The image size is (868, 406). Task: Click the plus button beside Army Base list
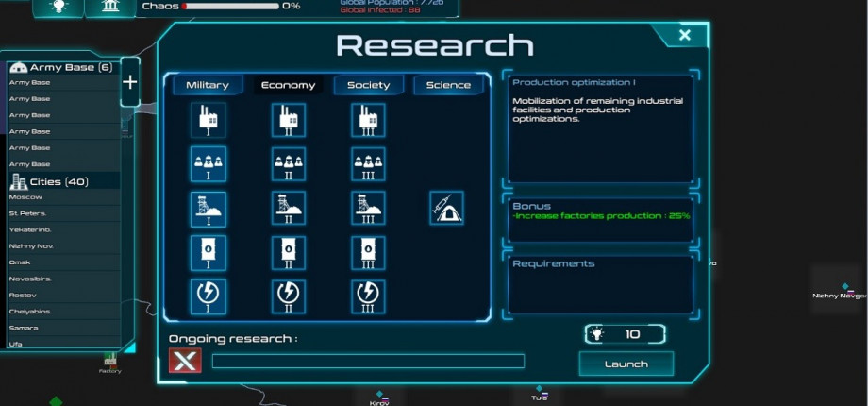point(129,82)
